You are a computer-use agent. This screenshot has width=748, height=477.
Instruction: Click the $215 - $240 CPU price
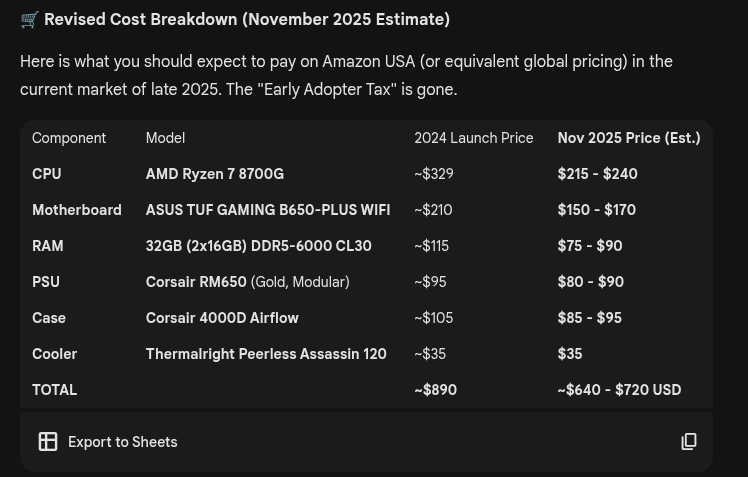click(597, 174)
